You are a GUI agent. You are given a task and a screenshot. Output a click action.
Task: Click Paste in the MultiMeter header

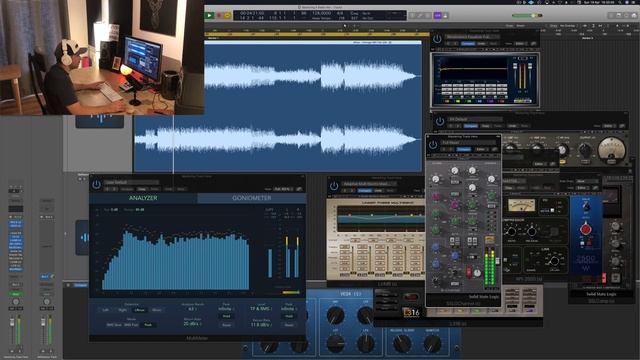point(155,189)
